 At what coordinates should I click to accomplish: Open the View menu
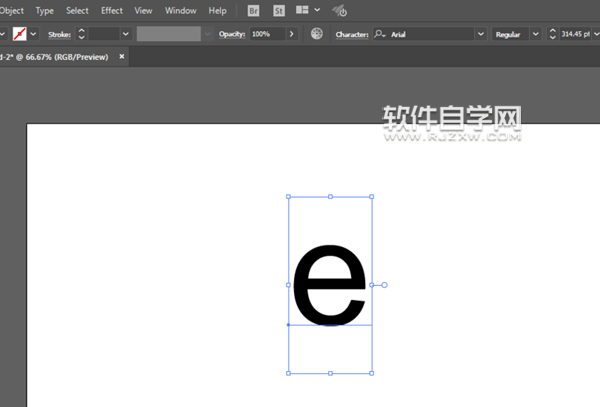[143, 11]
